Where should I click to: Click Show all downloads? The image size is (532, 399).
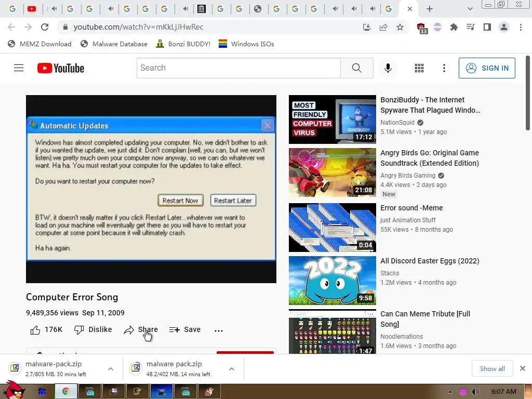[x=493, y=368]
